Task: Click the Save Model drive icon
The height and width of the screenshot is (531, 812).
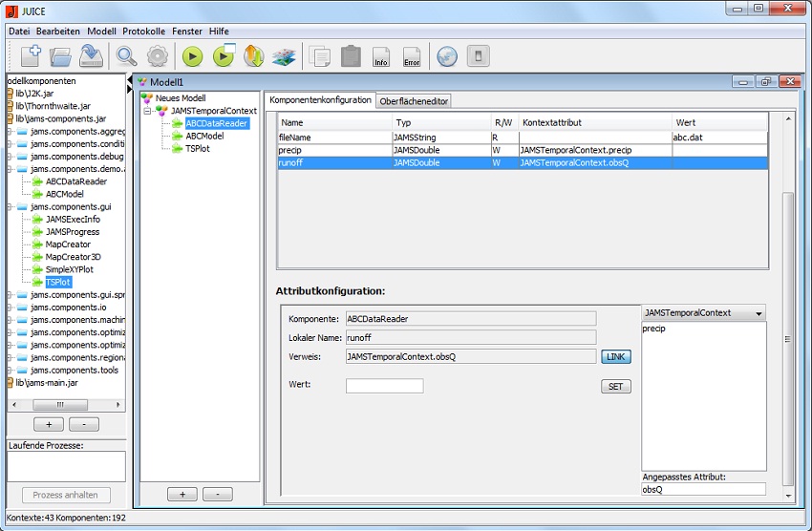Action: pos(92,56)
